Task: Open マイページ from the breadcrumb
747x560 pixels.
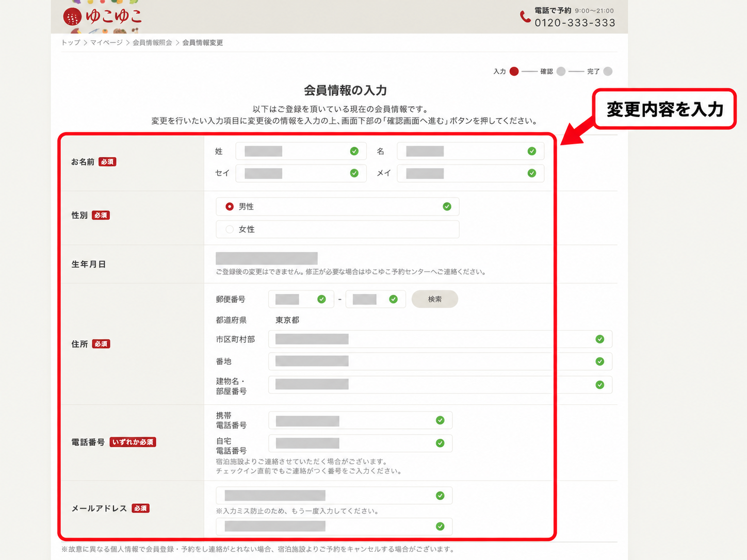Action: pos(106,43)
